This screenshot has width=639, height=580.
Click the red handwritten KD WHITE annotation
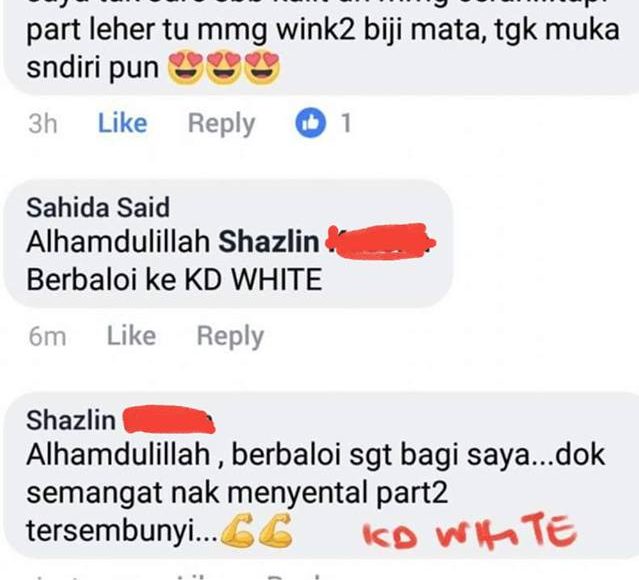coord(469,531)
